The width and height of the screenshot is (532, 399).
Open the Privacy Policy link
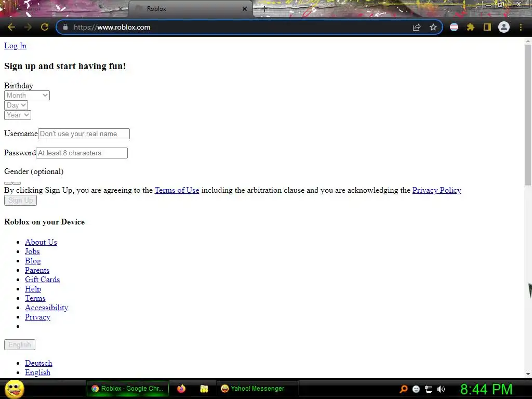click(x=436, y=190)
